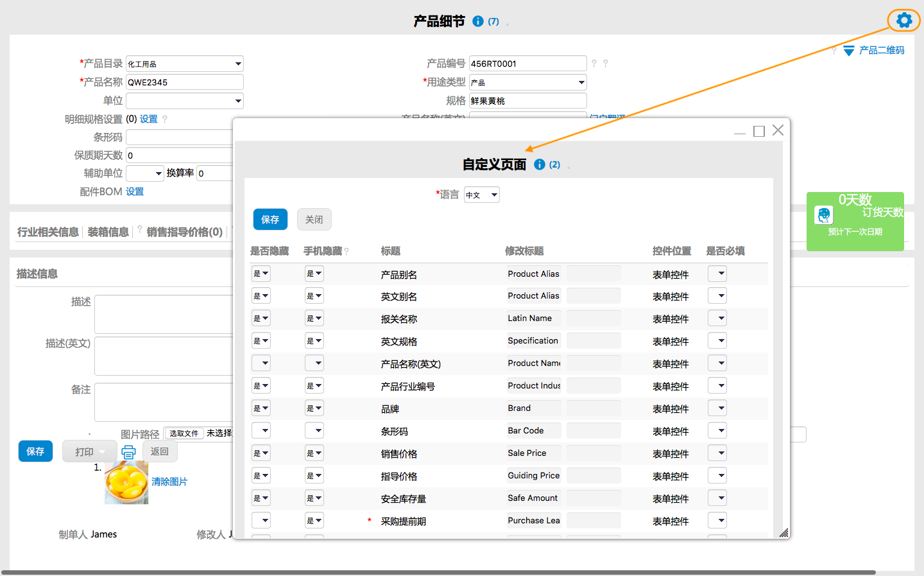Click the chat assistant icon in green card
This screenshot has width=924, height=576.
(x=823, y=214)
